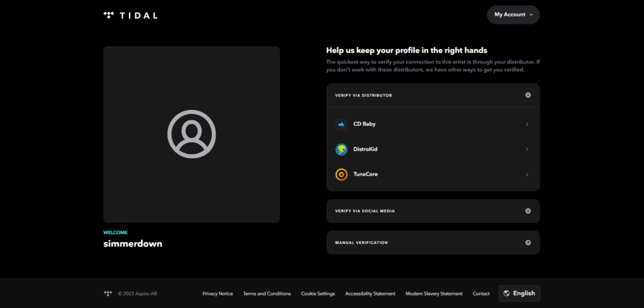Expand the Verify via Social Media section
Image resolution: width=644 pixels, height=308 pixels.
528,211
